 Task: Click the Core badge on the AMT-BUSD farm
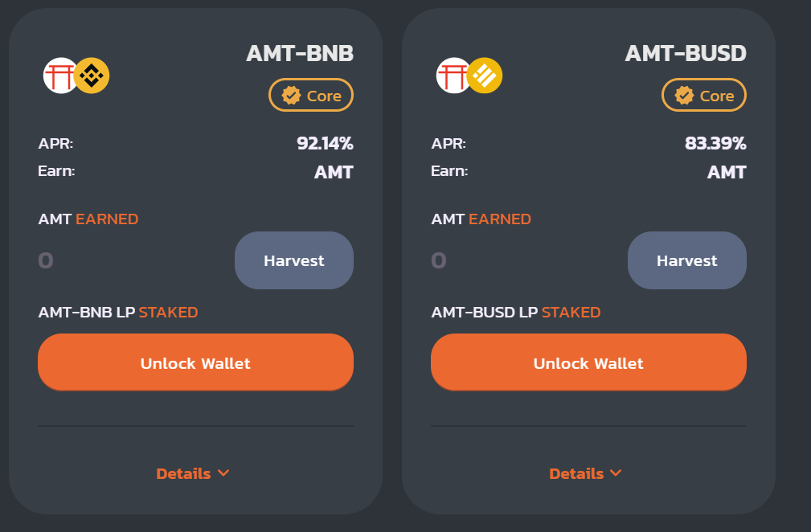click(x=704, y=96)
